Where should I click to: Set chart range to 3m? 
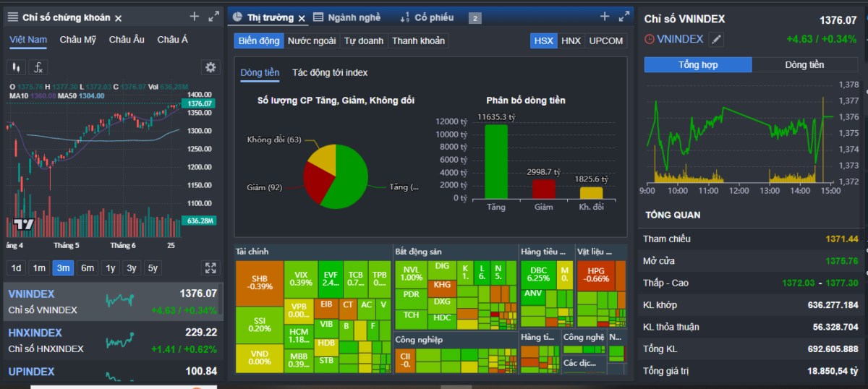click(x=63, y=268)
